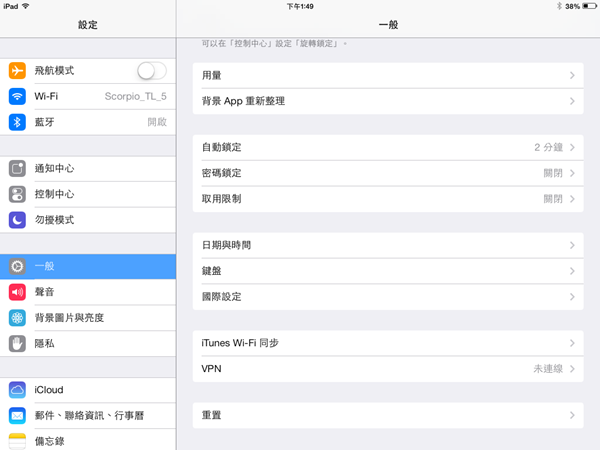
Task: Tap the 未連線 VPN status text
Action: click(548, 369)
